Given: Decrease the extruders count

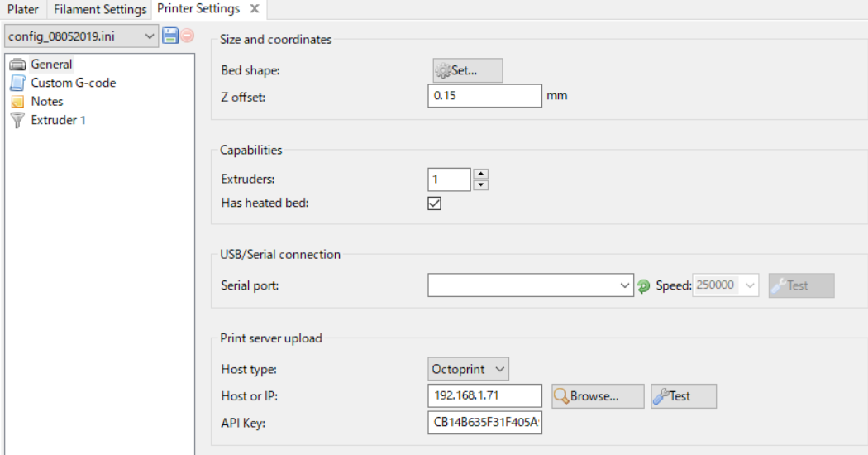Looking at the screenshot, I should [x=480, y=185].
